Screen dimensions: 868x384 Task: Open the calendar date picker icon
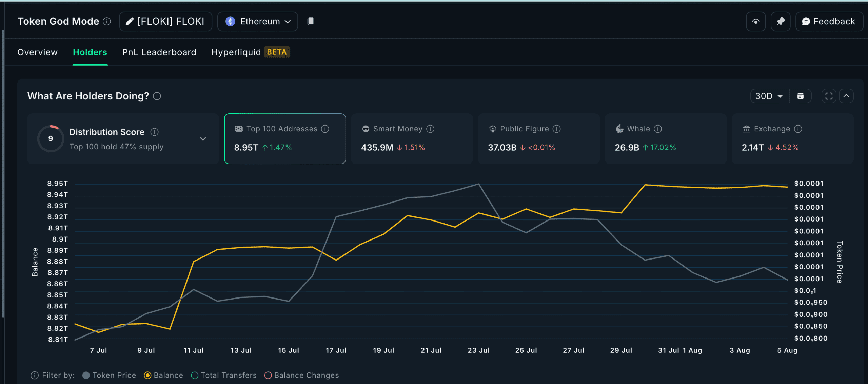pos(801,96)
